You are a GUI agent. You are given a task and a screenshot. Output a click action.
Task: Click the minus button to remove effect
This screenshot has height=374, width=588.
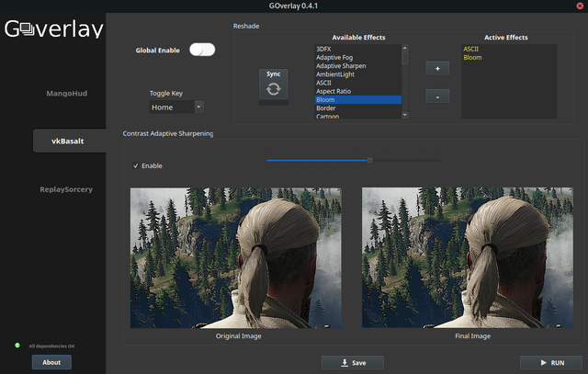pyautogui.click(x=437, y=96)
